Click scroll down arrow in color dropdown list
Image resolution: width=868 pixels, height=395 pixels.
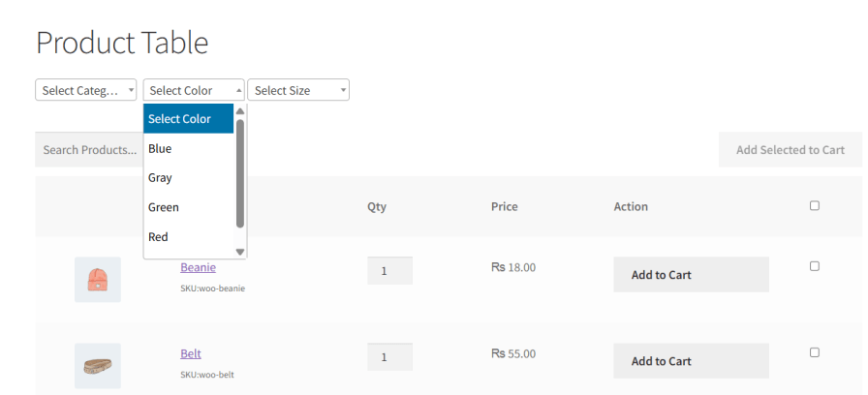[x=240, y=252]
